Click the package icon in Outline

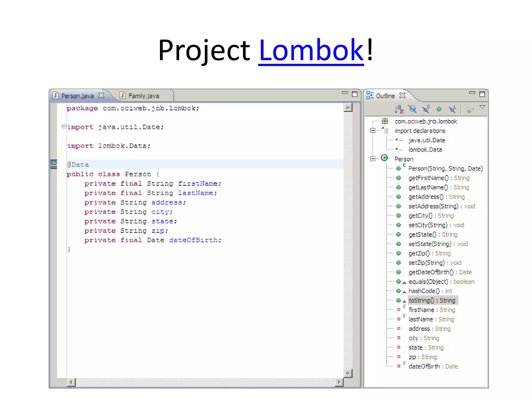coord(385,121)
